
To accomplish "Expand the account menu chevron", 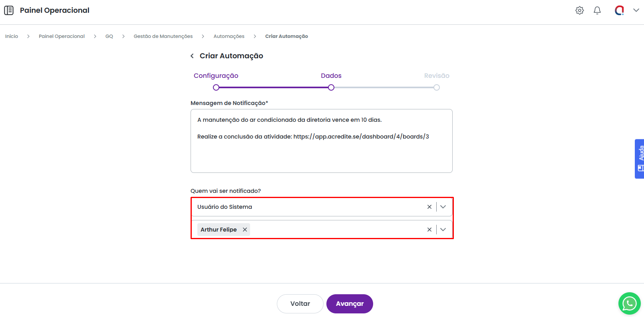I will pos(636,10).
